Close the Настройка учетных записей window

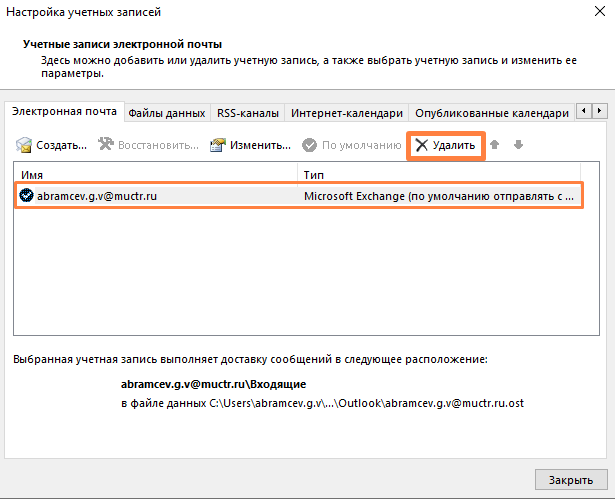(571, 478)
